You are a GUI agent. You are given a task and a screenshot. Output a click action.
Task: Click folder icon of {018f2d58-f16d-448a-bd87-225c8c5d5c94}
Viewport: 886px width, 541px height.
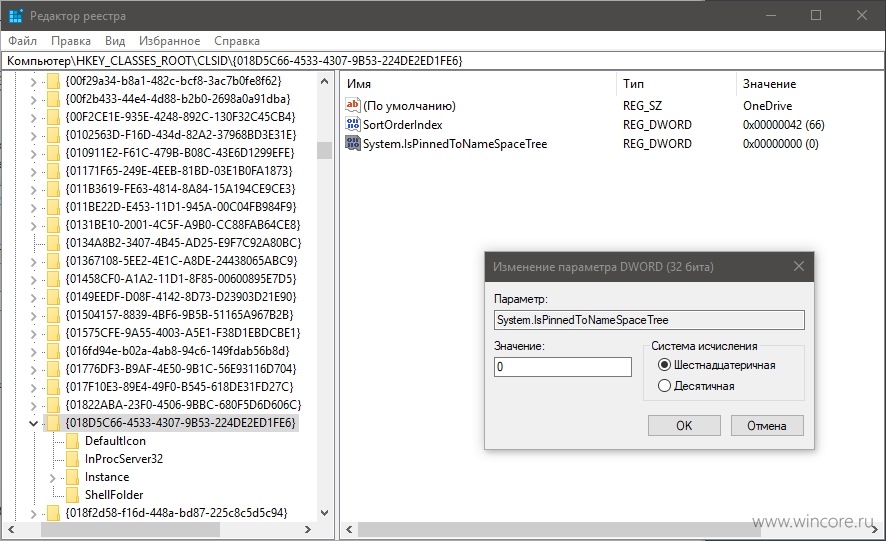(53, 513)
